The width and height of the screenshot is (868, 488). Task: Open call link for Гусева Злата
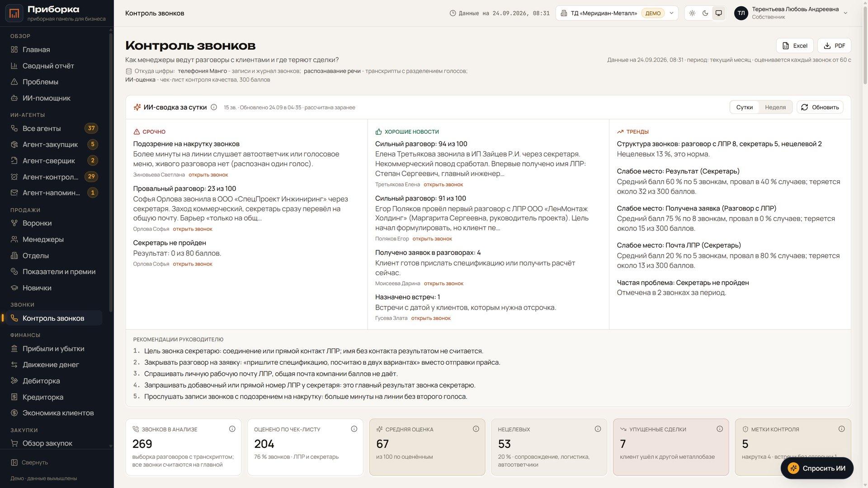click(431, 318)
